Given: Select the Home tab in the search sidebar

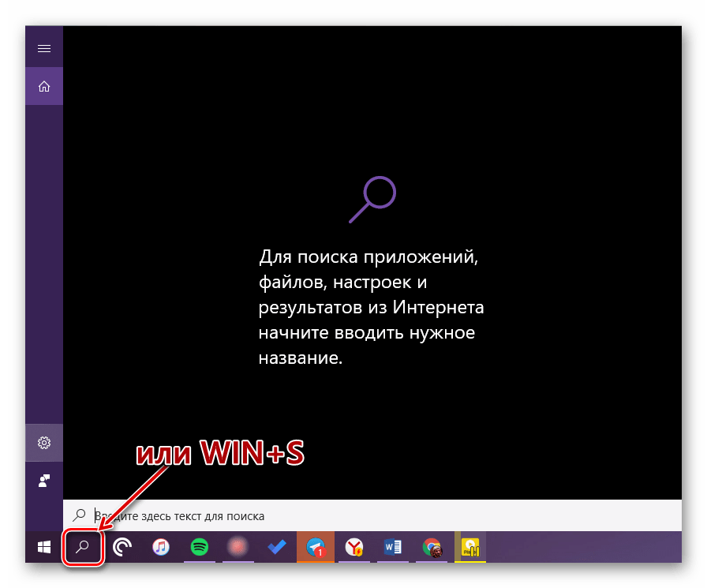Looking at the screenshot, I should coord(44,86).
